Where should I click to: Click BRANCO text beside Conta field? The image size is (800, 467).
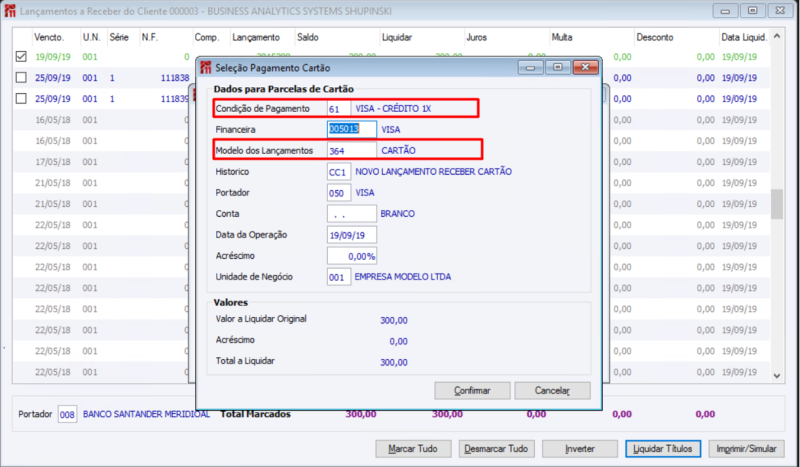(397, 214)
